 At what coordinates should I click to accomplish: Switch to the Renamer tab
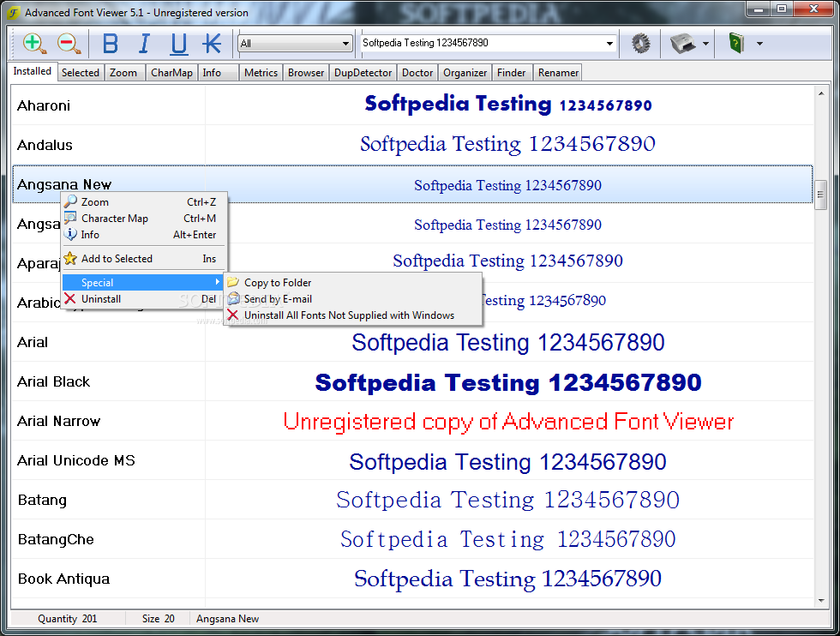point(558,72)
